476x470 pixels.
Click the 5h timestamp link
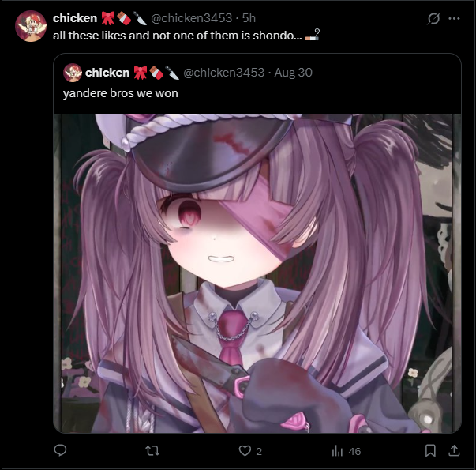[x=249, y=18]
